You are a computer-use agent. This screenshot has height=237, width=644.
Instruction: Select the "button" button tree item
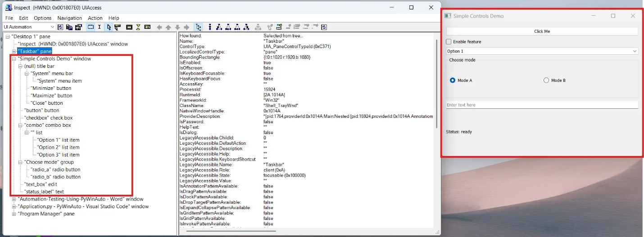[42, 111]
